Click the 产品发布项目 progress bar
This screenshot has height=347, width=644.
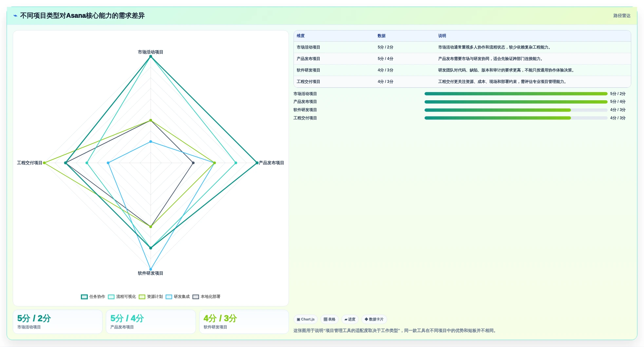tap(516, 102)
